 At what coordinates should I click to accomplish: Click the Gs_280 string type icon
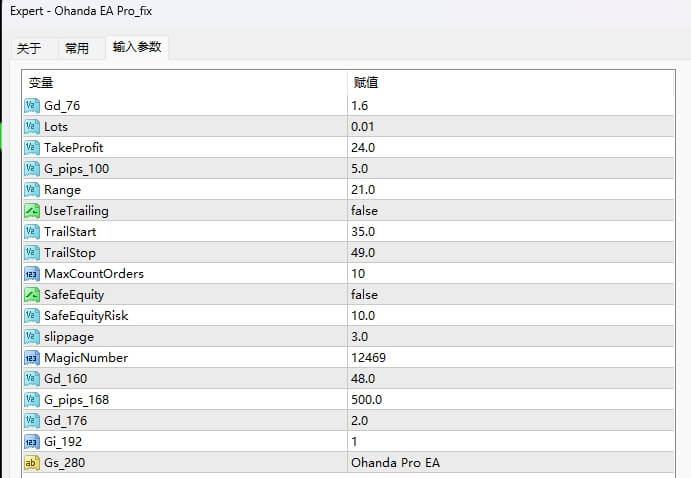tap(31, 463)
